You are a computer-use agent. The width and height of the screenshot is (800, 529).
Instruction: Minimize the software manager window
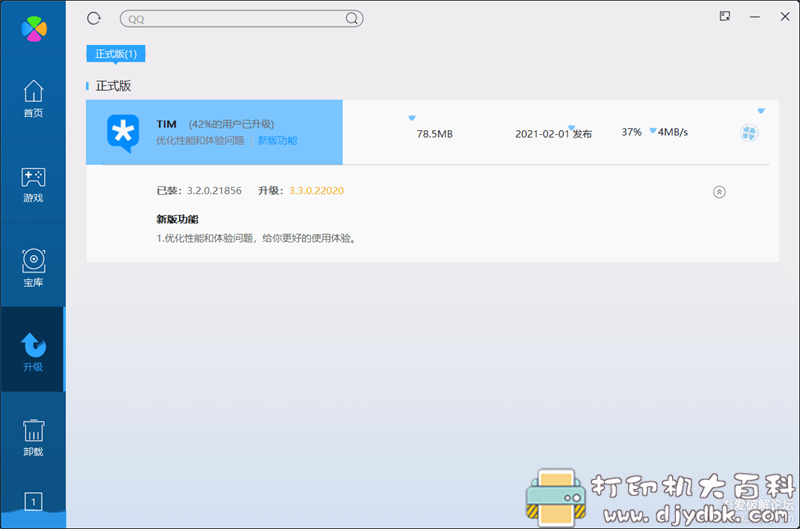pyautogui.click(x=755, y=17)
